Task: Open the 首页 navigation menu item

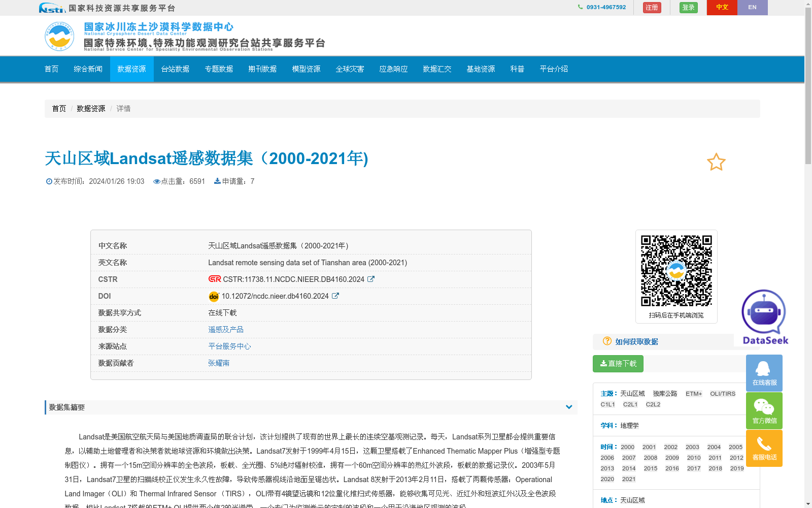Action: tap(52, 69)
